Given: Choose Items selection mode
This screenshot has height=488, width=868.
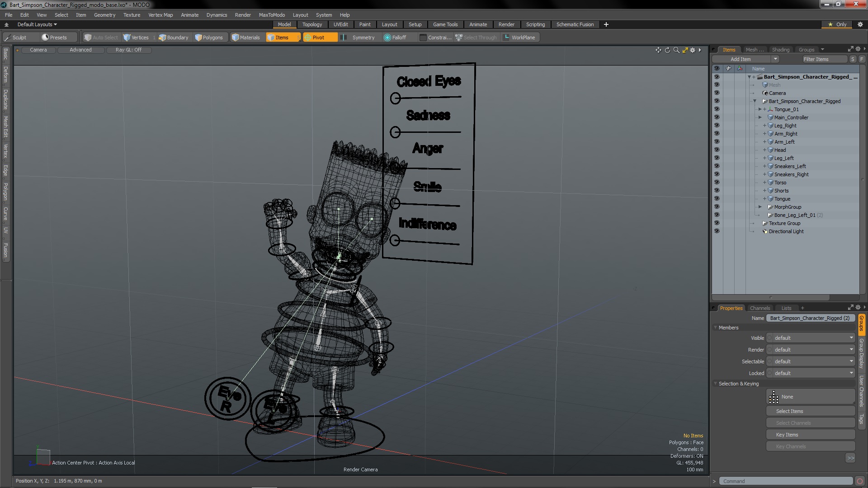Looking at the screenshot, I should click(283, 38).
